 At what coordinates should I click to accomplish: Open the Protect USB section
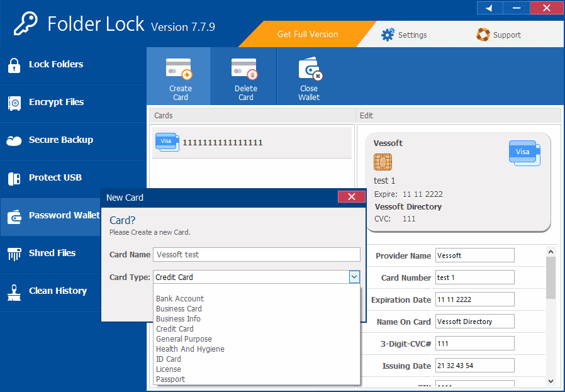pos(73,177)
